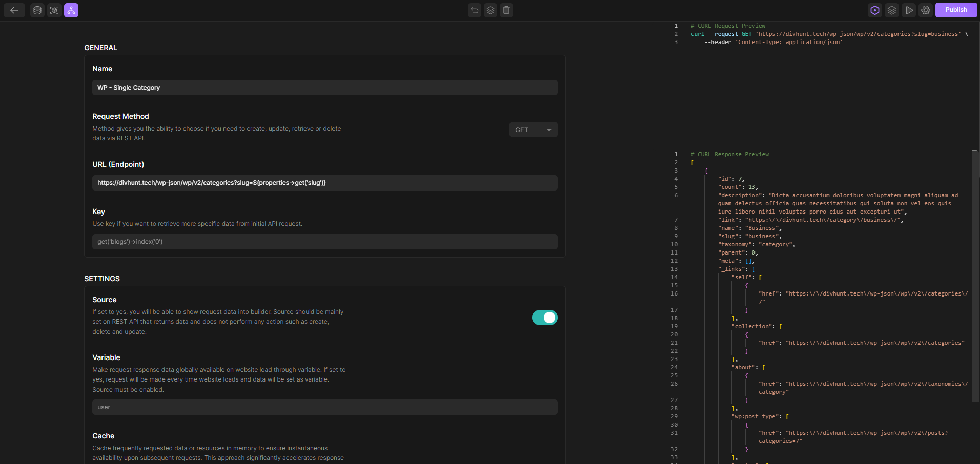The height and width of the screenshot is (464, 980).
Task: Collapse the JSON "_links" object bracket
Action: (753, 269)
